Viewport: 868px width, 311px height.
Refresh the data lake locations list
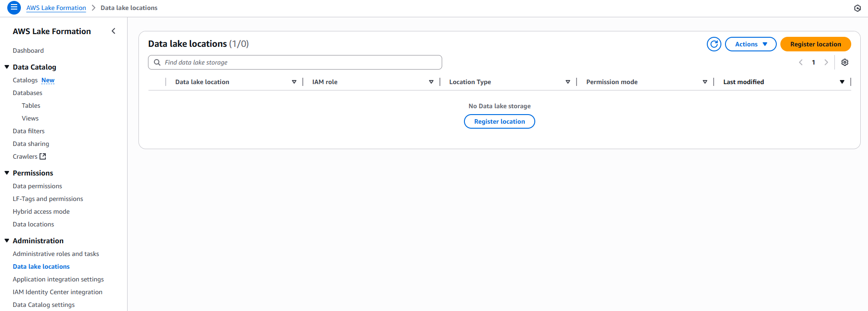714,44
